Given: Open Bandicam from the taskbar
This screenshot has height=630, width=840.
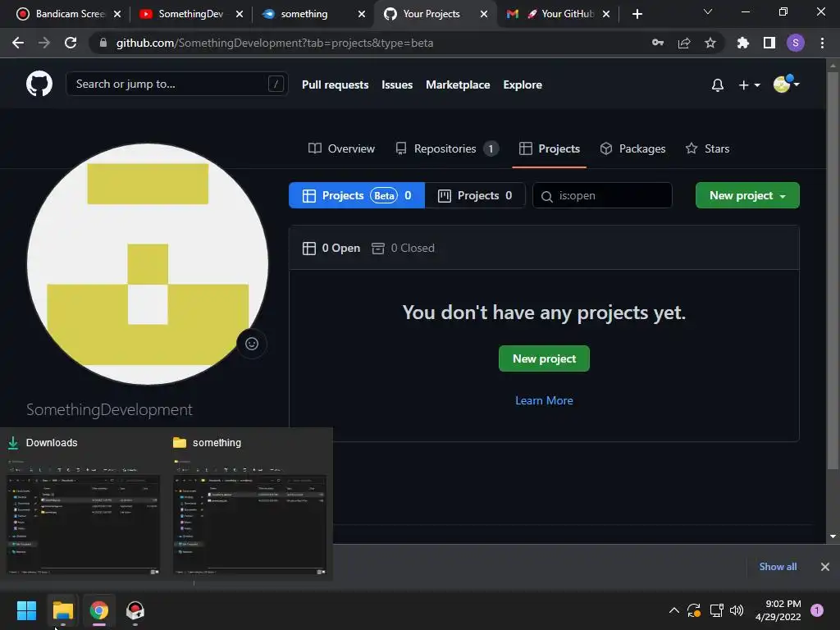Looking at the screenshot, I should 135,610.
